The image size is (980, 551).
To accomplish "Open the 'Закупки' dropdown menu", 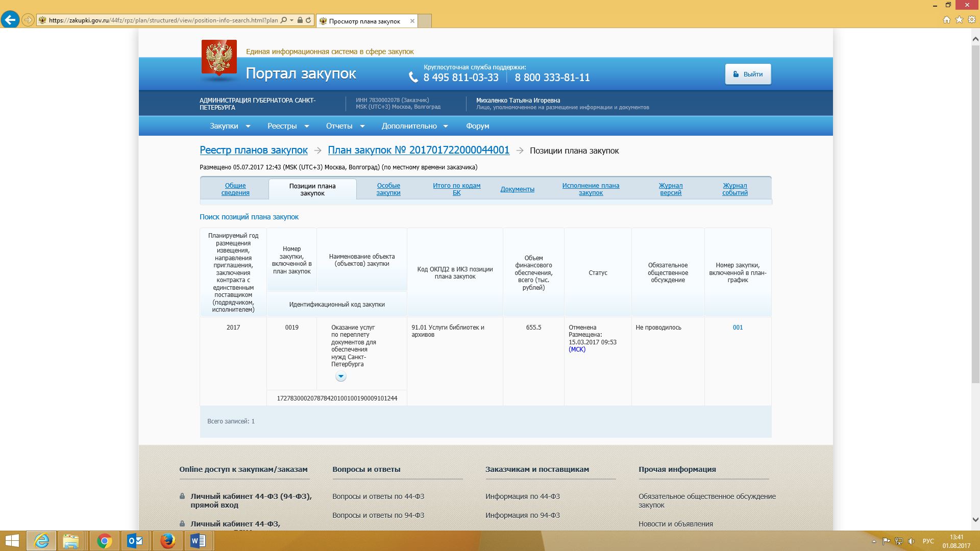I will coord(230,126).
